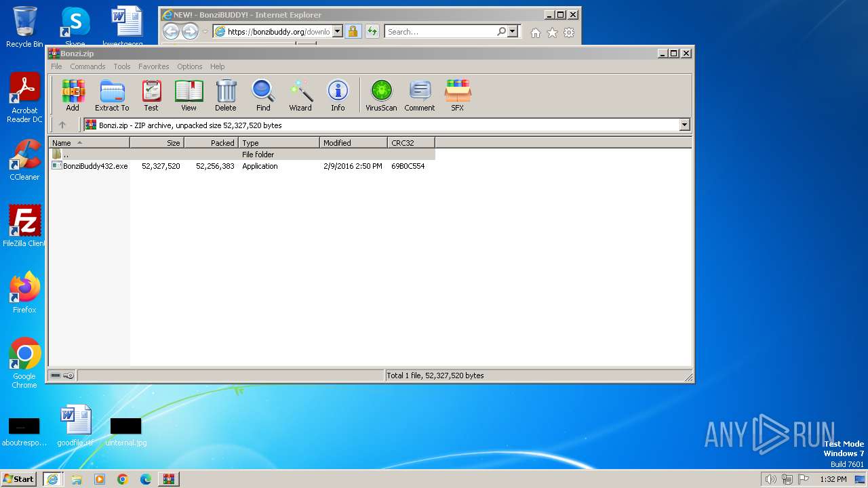This screenshot has width=868, height=488.
Task: Click the IE address bar URL
Action: click(x=278, y=32)
